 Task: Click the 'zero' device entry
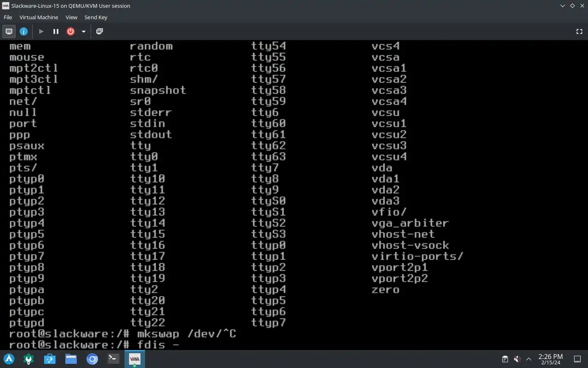coord(385,289)
